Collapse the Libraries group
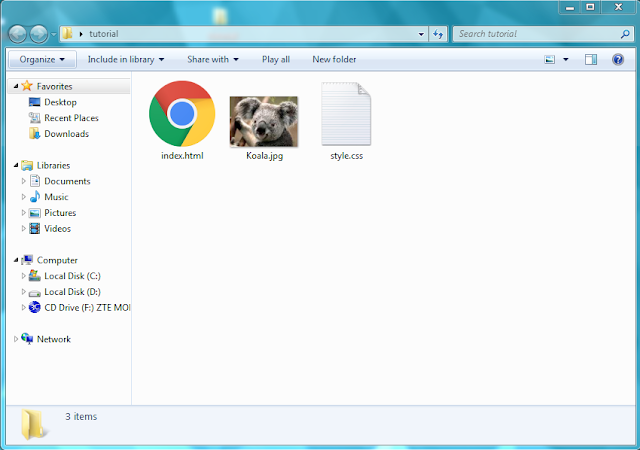The image size is (640, 450). pos(16,165)
